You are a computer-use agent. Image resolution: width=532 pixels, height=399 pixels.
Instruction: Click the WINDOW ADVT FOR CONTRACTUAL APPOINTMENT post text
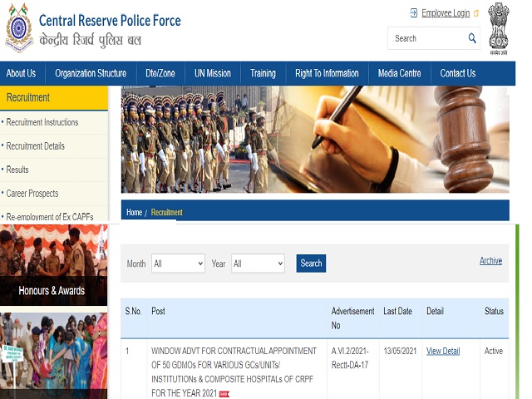(x=234, y=372)
